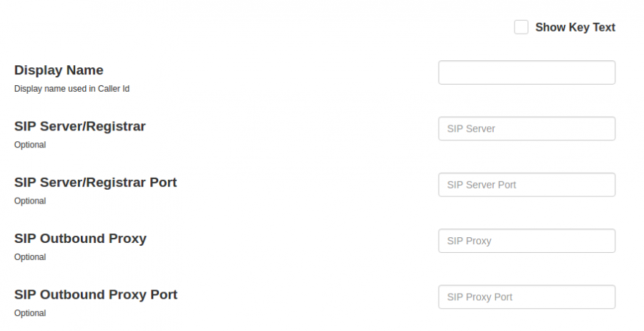Screen dimensions: 644x331
Task: Click Optional under SIP Outbound Proxy Port
Action: pos(30,313)
